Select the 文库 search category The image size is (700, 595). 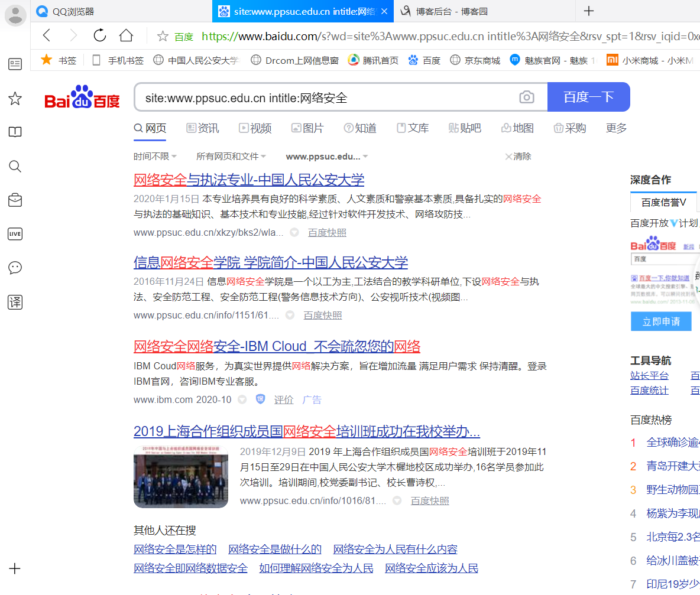pyautogui.click(x=413, y=128)
